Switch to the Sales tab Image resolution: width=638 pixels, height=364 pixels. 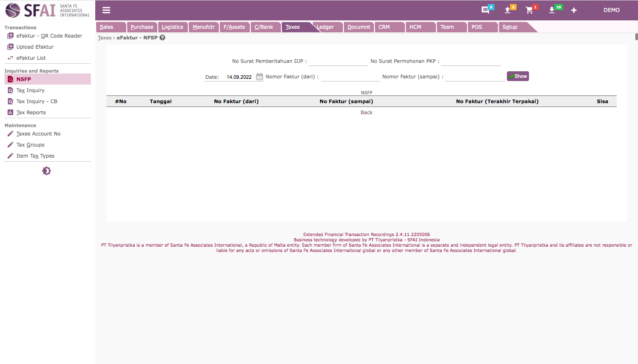[x=107, y=27]
